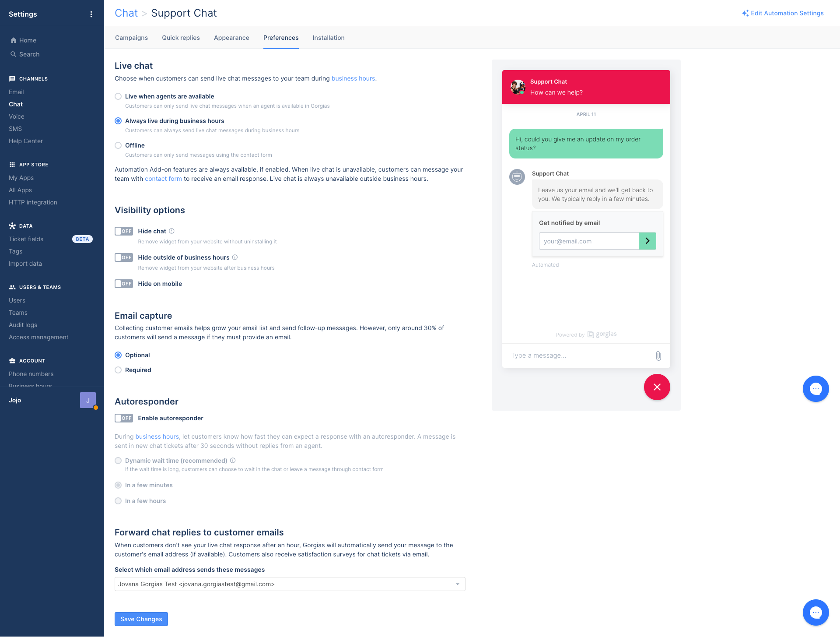Click the info icon next to Hide chat
Screen dimensions: 840x637
[171, 231]
